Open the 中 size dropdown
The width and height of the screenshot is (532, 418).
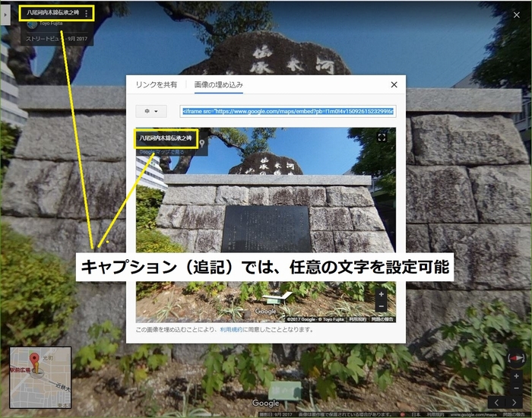point(151,111)
